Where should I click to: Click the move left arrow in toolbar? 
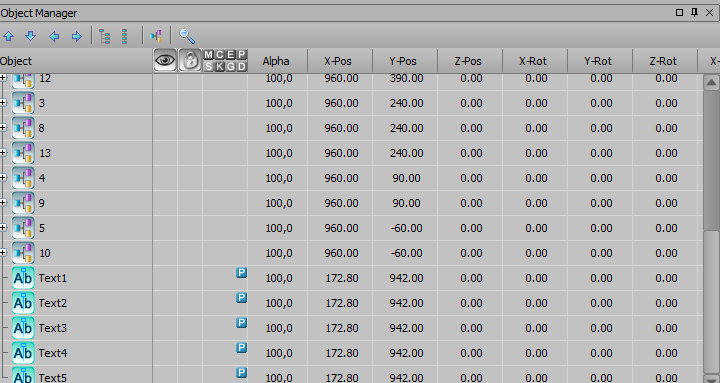tap(54, 36)
